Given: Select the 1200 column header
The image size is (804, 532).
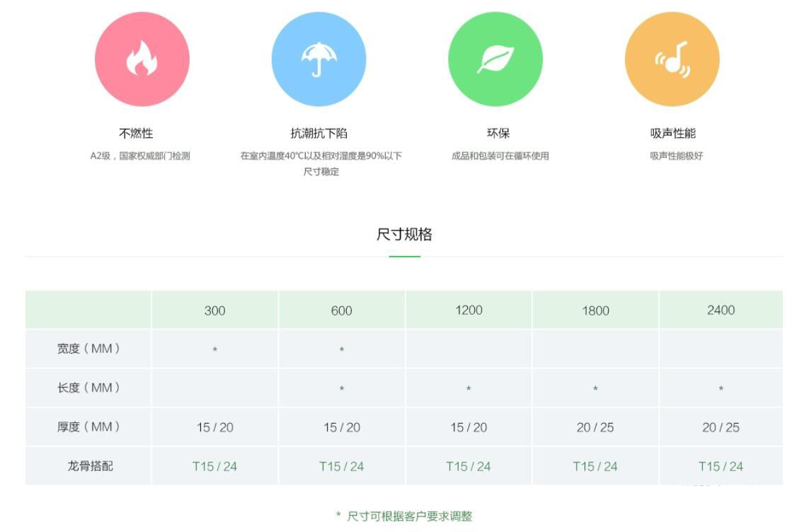Looking at the screenshot, I should pos(469,310).
